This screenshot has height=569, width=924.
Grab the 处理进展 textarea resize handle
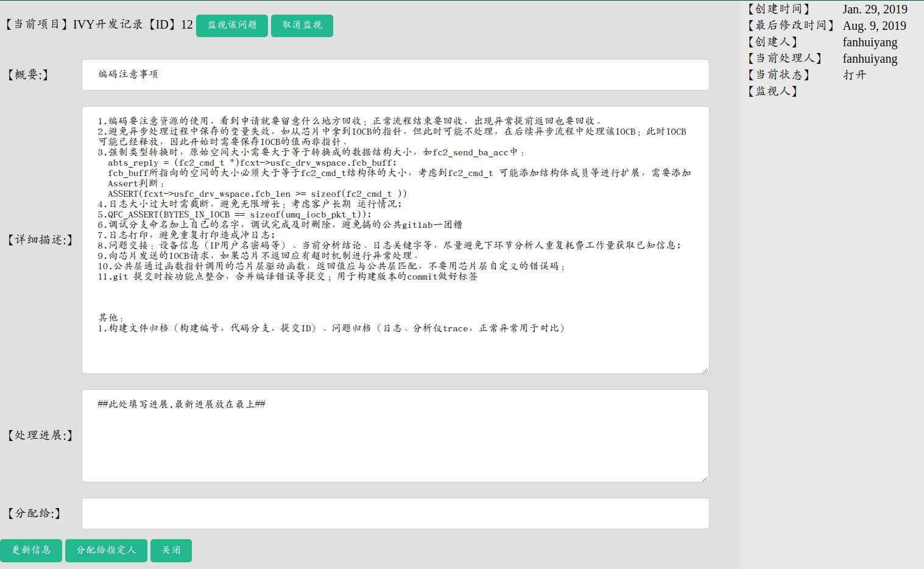pos(705,478)
